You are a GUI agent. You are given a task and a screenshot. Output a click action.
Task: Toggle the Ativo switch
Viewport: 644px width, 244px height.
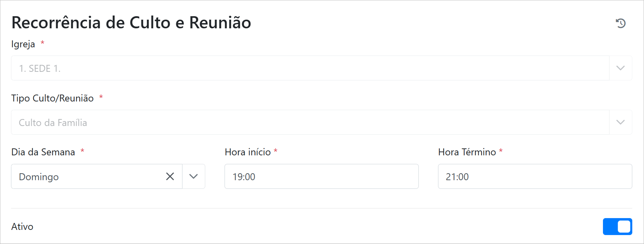[617, 226]
